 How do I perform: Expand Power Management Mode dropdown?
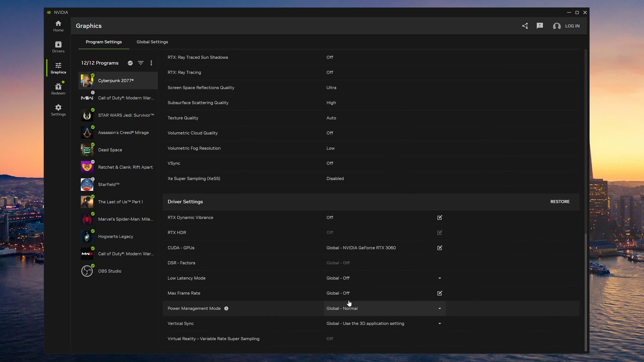coord(439,308)
